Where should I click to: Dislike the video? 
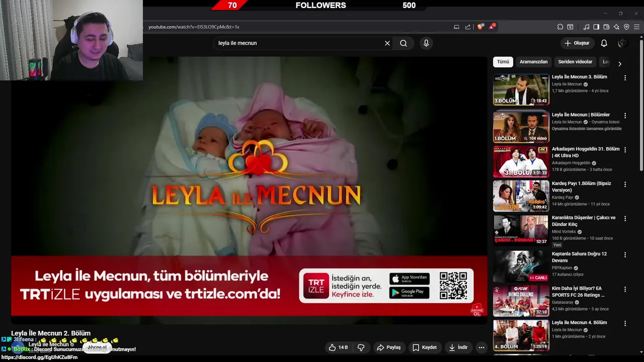[361, 347]
